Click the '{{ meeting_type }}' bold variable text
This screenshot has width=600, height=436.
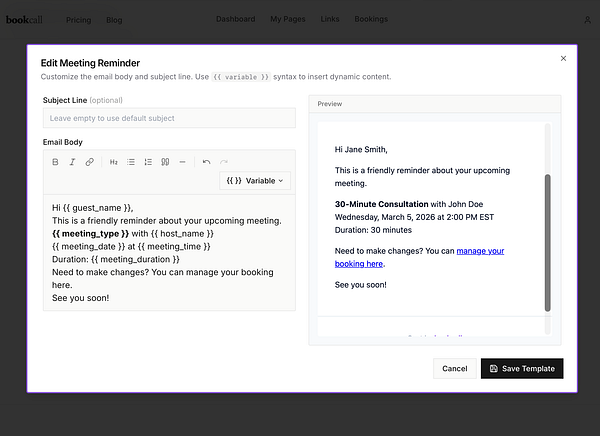(x=90, y=234)
